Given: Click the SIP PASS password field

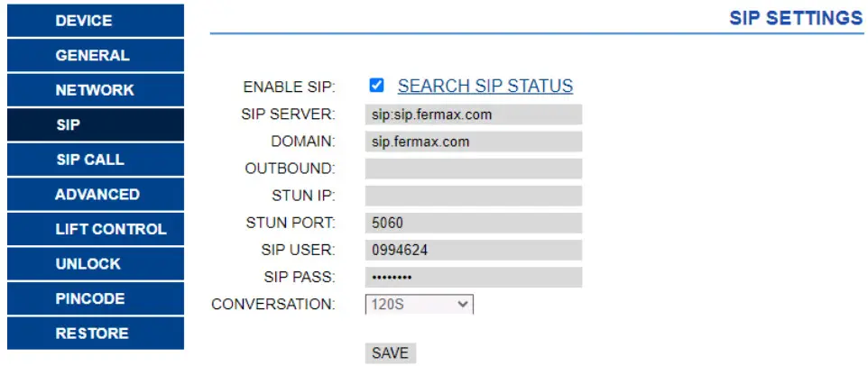Looking at the screenshot, I should coord(473,277).
